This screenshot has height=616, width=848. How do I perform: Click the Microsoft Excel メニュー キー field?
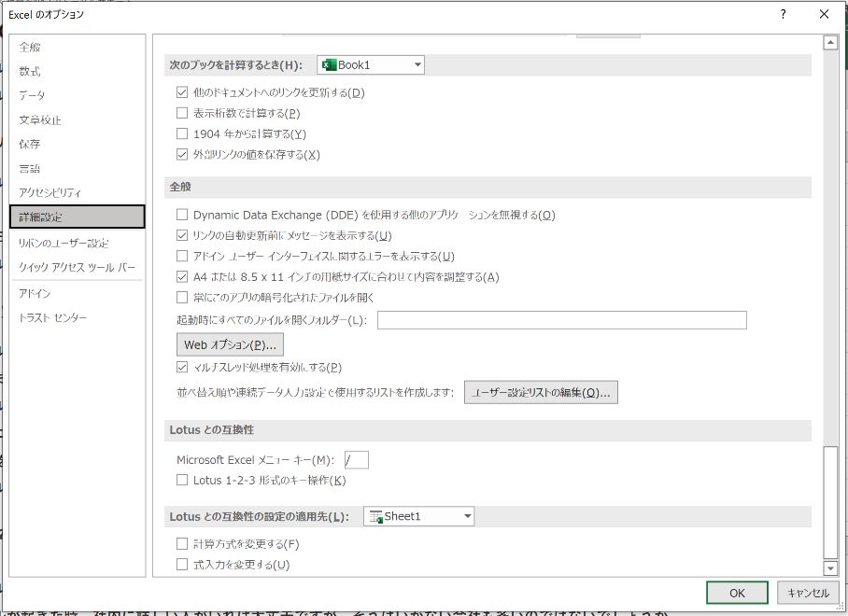pyautogui.click(x=357, y=460)
